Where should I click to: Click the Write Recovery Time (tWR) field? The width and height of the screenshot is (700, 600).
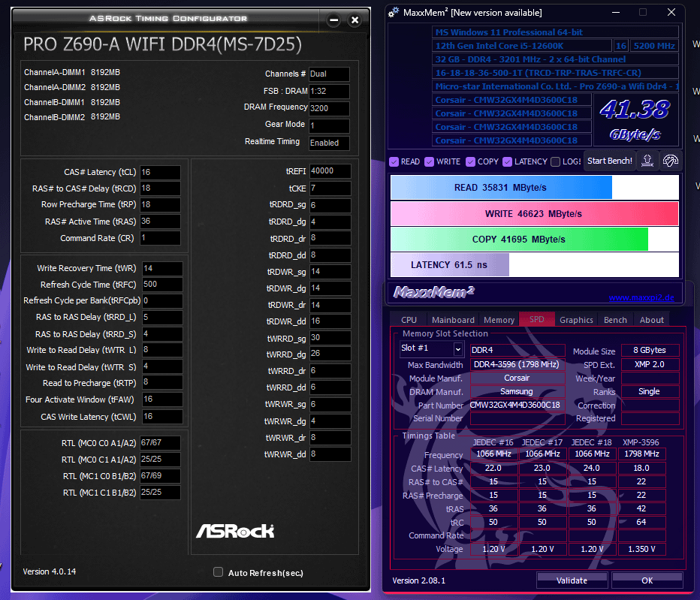(x=162, y=268)
